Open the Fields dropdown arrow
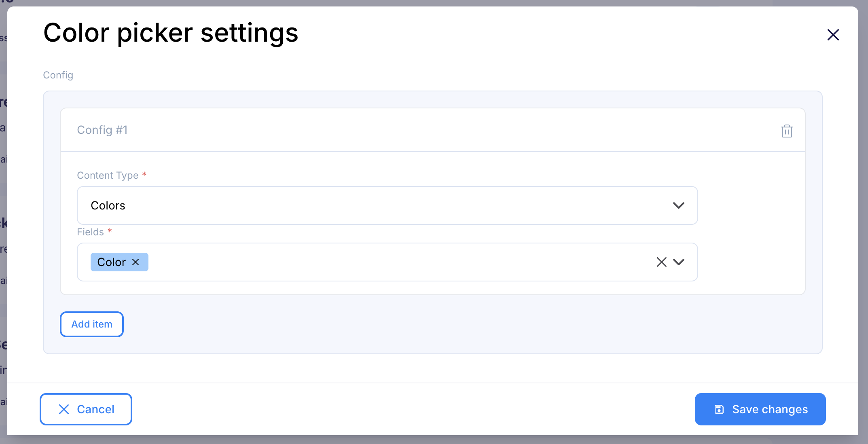Viewport: 868px width, 444px height. pyautogui.click(x=678, y=262)
